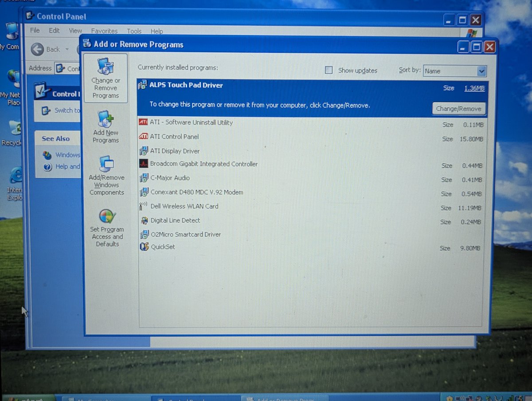Select Dell Wireless WLAN Card entry
Image resolution: width=532 pixels, height=401 pixels.
point(312,207)
